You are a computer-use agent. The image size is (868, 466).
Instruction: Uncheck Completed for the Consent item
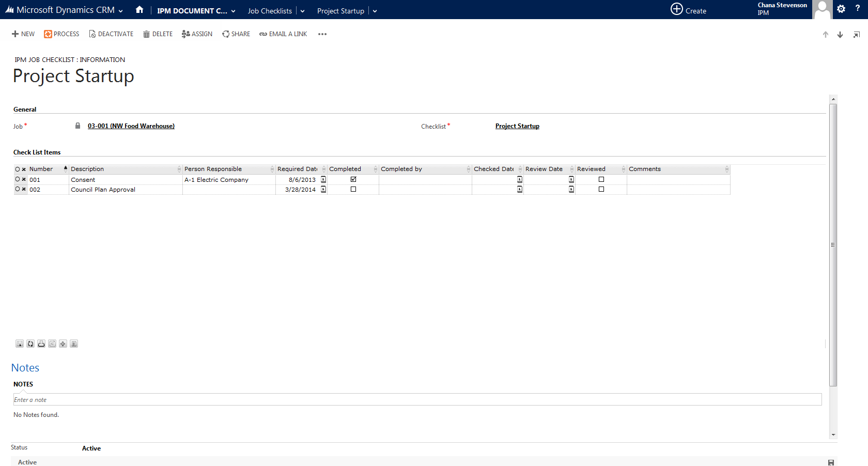[353, 179]
